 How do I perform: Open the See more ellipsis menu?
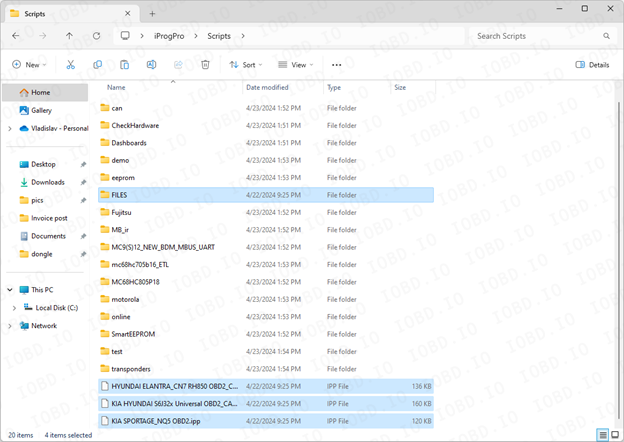point(337,65)
